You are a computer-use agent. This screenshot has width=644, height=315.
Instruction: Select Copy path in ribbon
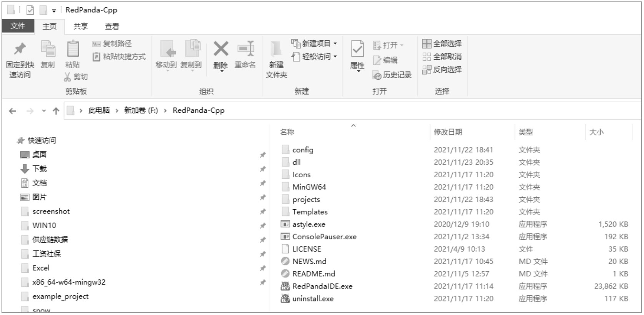point(112,43)
